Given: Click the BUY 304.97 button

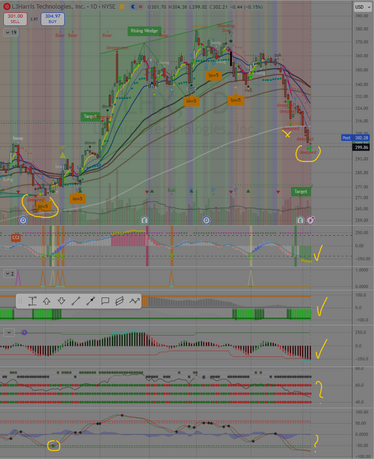Looking at the screenshot, I should click(x=53, y=19).
